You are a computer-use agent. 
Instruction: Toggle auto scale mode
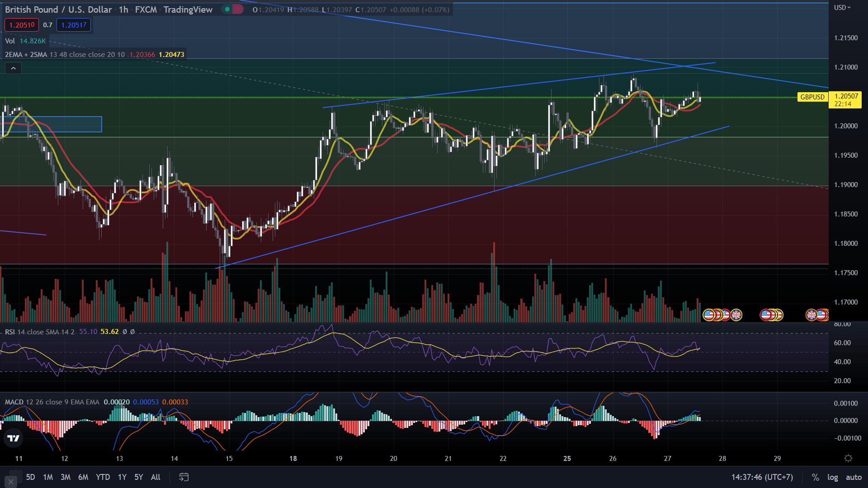854,477
